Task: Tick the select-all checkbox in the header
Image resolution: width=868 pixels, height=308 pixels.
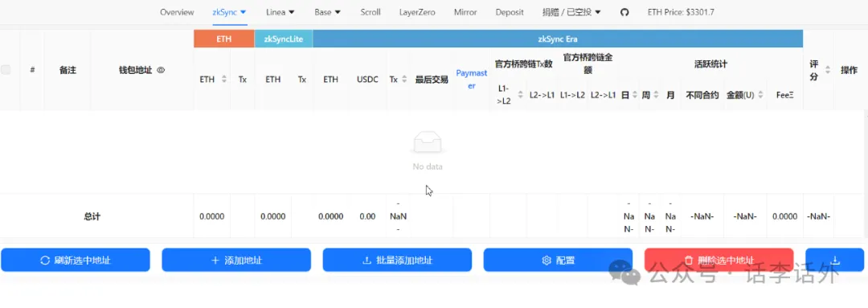Action: click(6, 70)
